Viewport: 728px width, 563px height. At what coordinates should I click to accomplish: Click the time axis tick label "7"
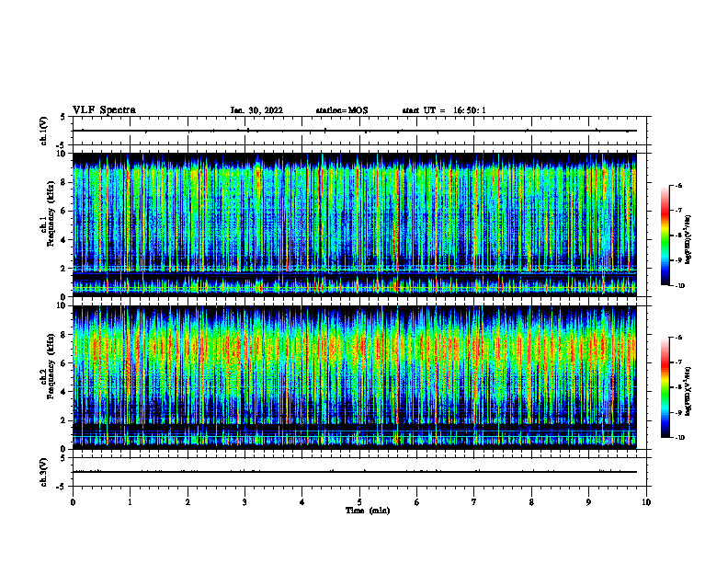474,502
